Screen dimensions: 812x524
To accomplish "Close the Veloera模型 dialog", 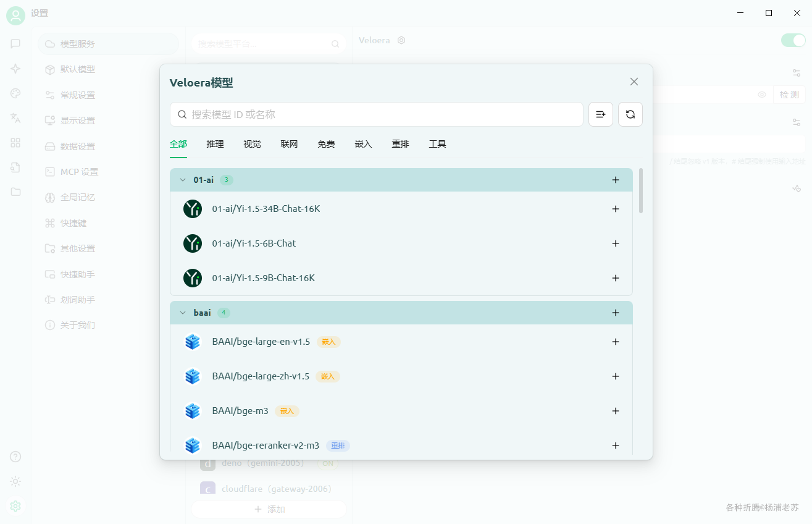I will click(634, 82).
